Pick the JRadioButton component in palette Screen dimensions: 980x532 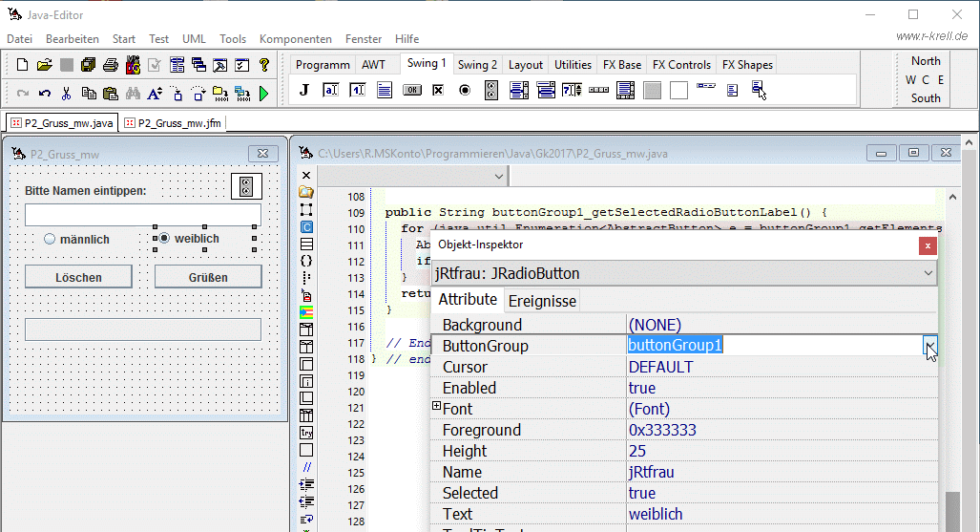point(465,90)
